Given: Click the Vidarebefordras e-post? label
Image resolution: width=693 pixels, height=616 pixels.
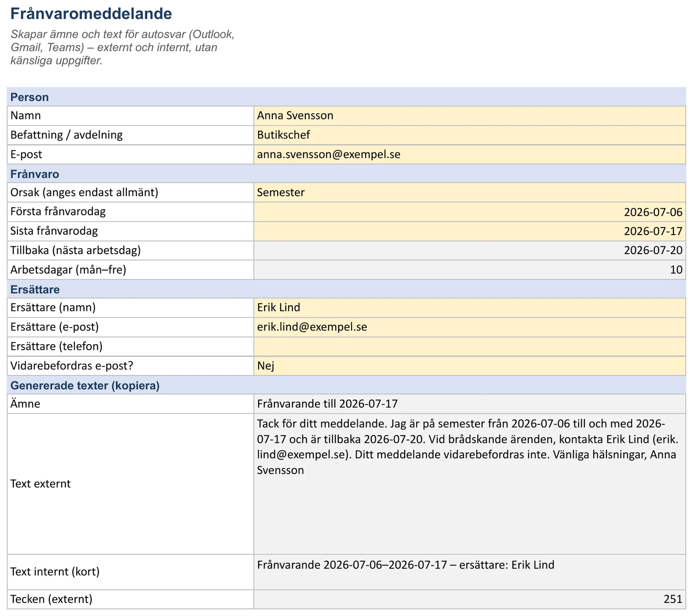Looking at the screenshot, I should (x=72, y=366).
